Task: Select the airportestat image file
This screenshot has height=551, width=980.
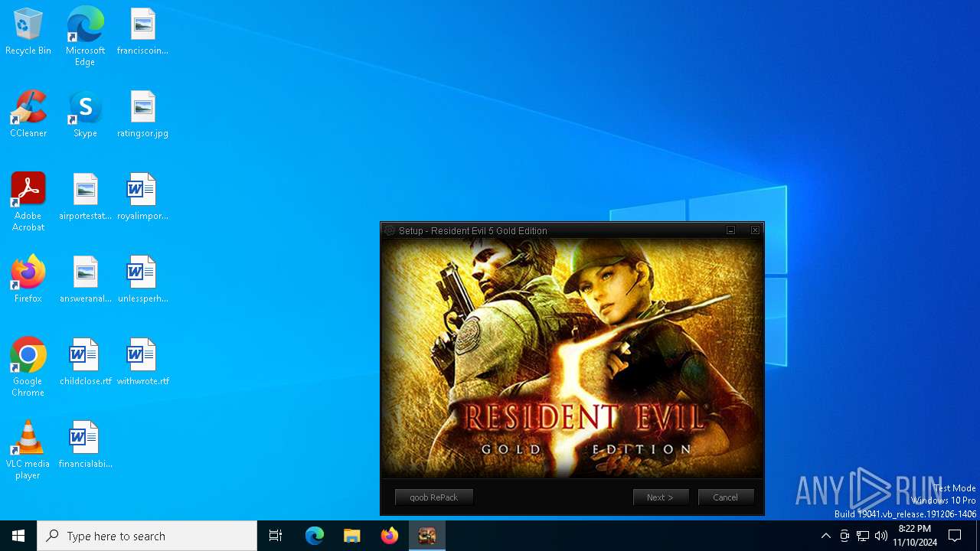Action: coord(85,197)
